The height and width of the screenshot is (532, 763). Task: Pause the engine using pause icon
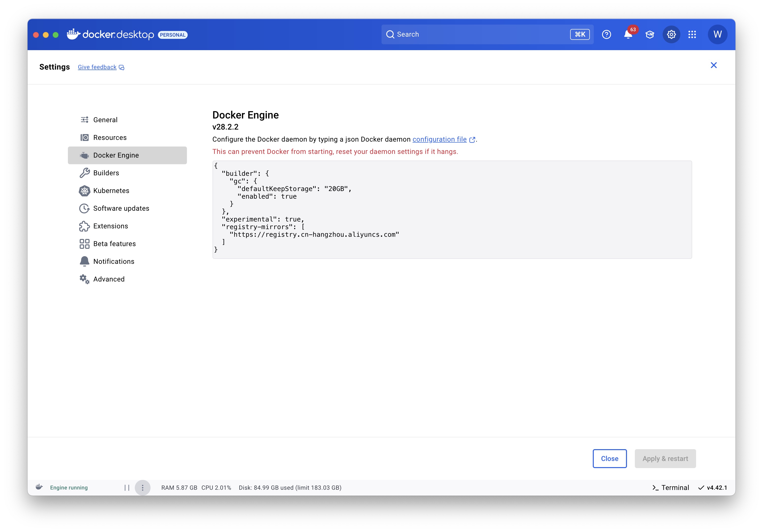127,488
